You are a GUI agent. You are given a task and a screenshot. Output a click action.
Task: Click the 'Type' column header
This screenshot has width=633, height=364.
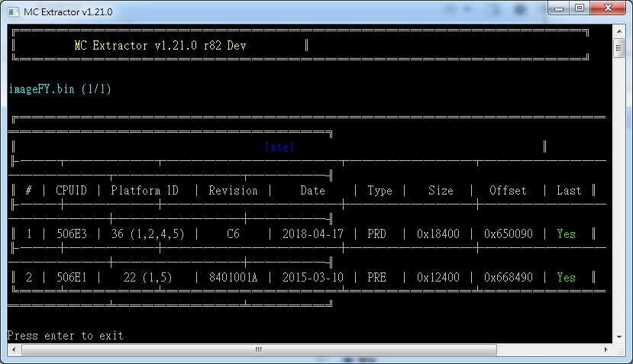pyautogui.click(x=379, y=191)
